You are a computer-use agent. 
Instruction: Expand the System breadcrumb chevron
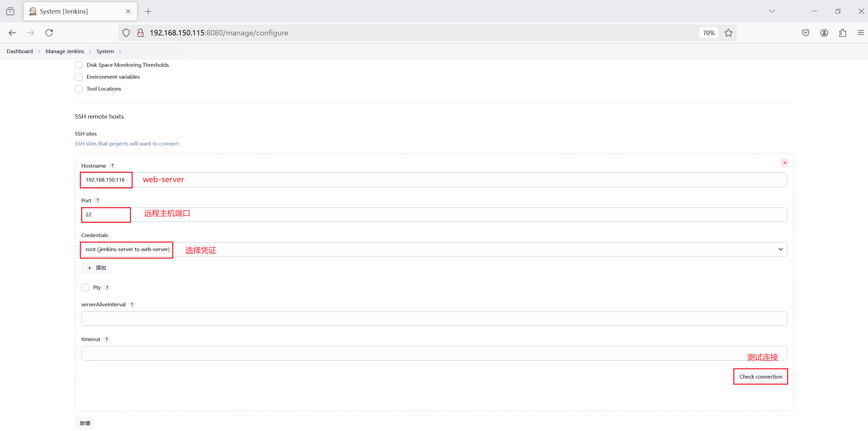click(x=120, y=51)
